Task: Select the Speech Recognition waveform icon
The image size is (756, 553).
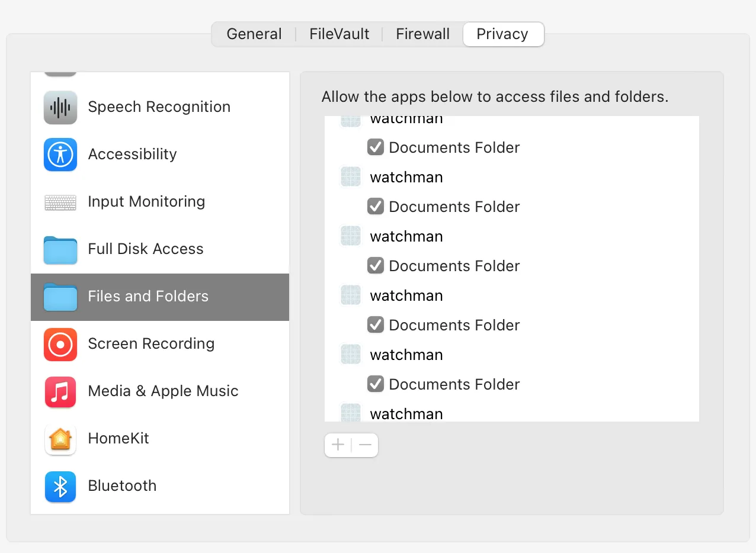Action: (60, 107)
